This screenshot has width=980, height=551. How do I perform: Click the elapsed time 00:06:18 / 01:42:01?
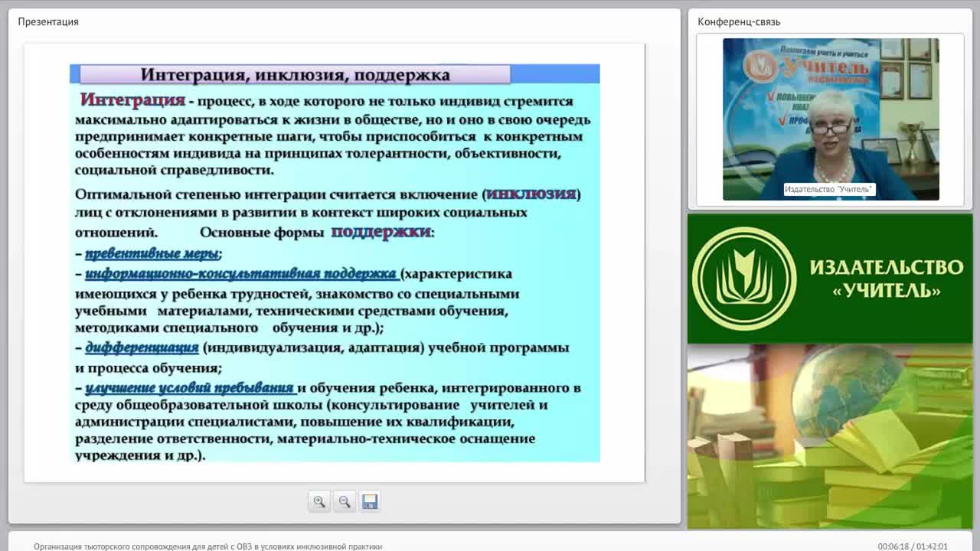(x=913, y=546)
